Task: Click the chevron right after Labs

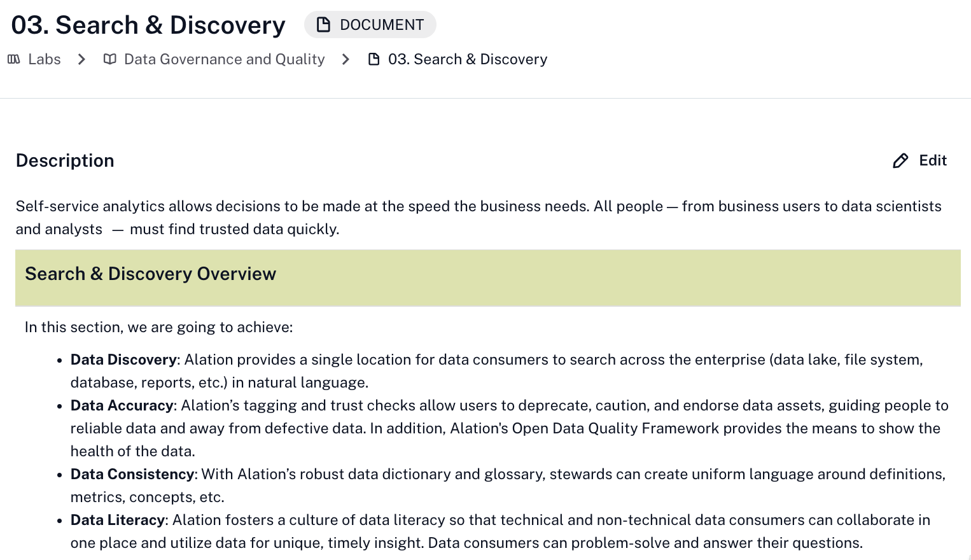Action: 81,59
